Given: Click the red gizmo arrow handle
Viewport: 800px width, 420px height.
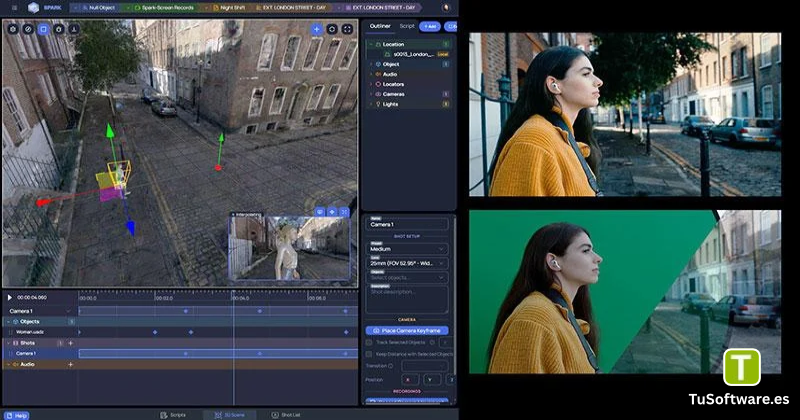Looking at the screenshot, I should (x=43, y=202).
